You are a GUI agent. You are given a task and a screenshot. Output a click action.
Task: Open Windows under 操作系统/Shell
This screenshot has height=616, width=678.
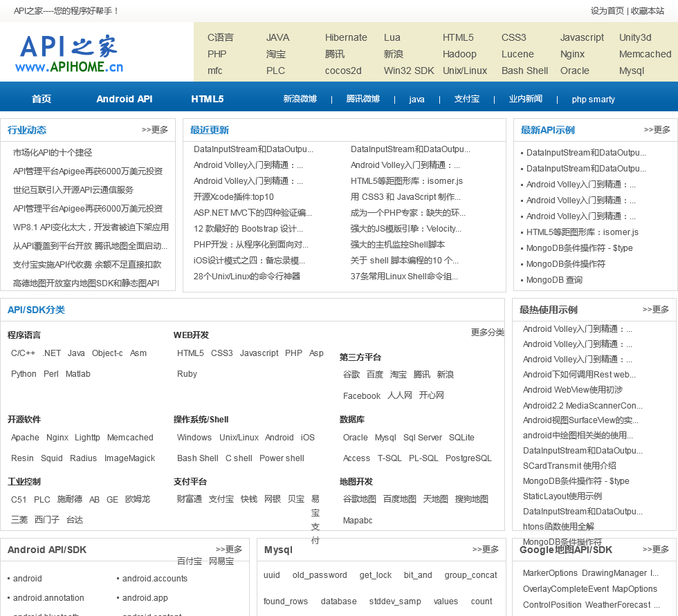coord(194,438)
